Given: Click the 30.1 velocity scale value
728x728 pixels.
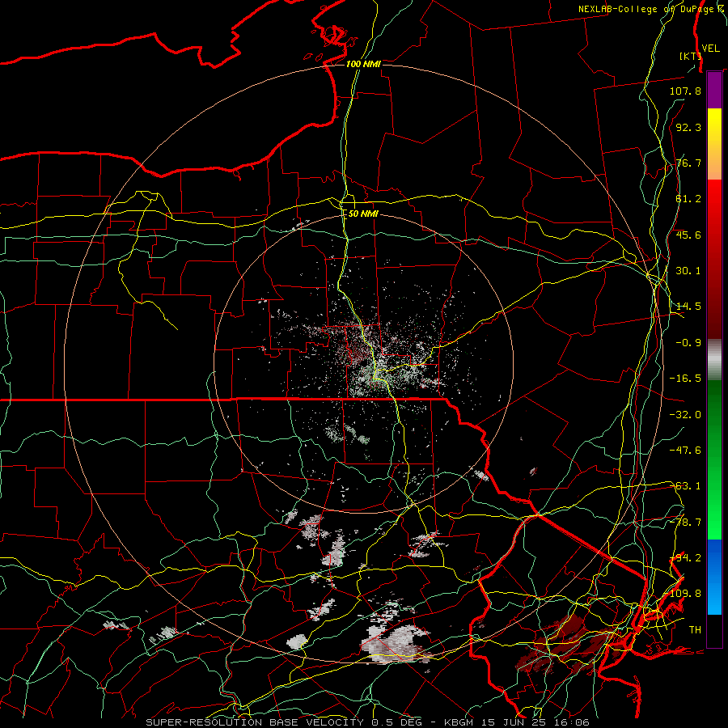Looking at the screenshot, I should click(x=688, y=271).
